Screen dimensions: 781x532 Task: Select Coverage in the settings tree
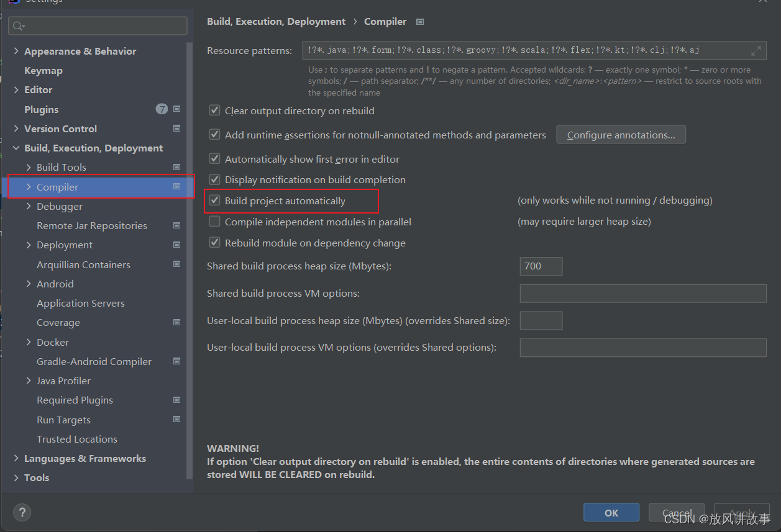[58, 322]
